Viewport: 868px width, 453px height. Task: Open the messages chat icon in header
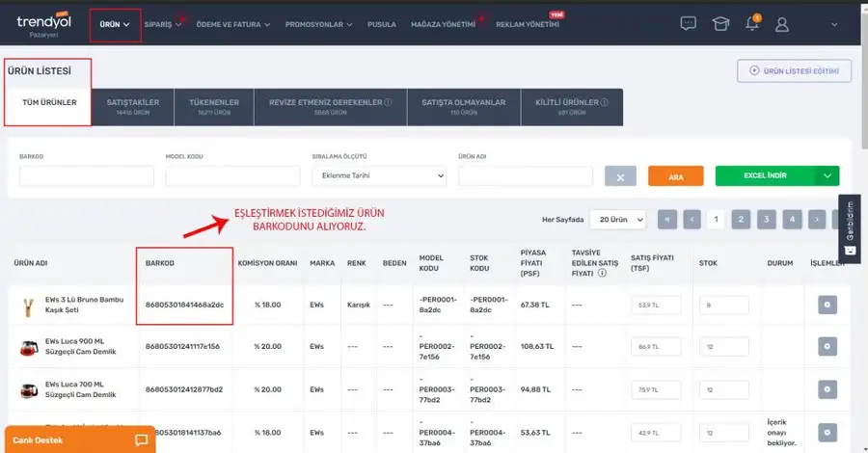pos(688,24)
